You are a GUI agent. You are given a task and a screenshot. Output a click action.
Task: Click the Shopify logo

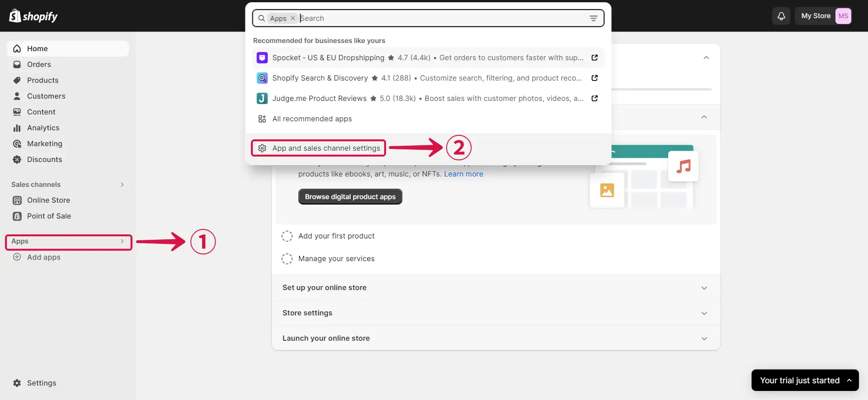[x=33, y=16]
